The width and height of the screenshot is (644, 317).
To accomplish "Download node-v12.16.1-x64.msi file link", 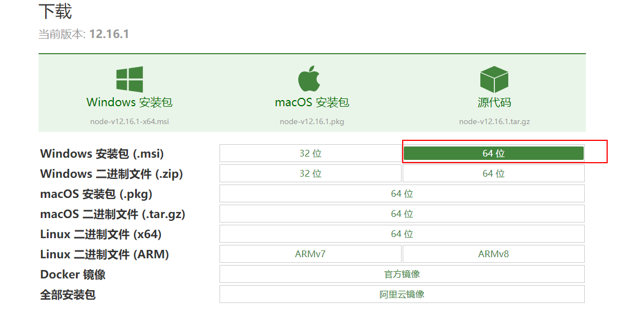I will 130,122.
